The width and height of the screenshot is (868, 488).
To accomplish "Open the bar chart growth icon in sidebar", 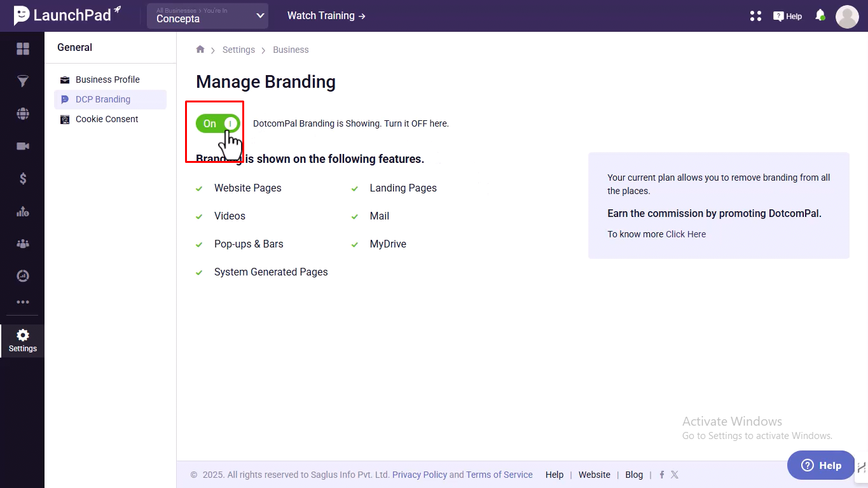I will click(x=23, y=211).
